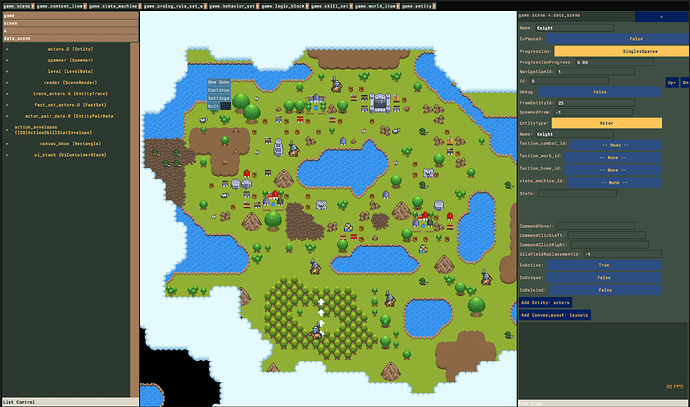Open the faction_combat_id None dropdown
This screenshot has height=407, width=690.
tap(615, 145)
